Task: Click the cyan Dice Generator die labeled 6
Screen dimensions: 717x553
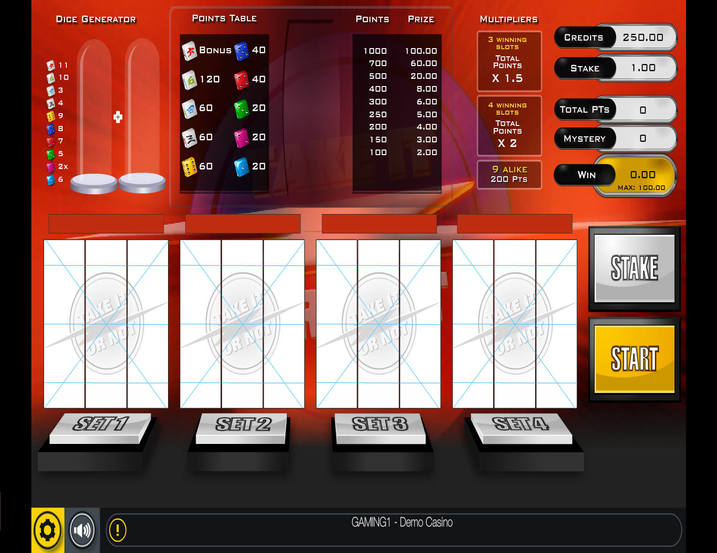Action: tap(51, 179)
